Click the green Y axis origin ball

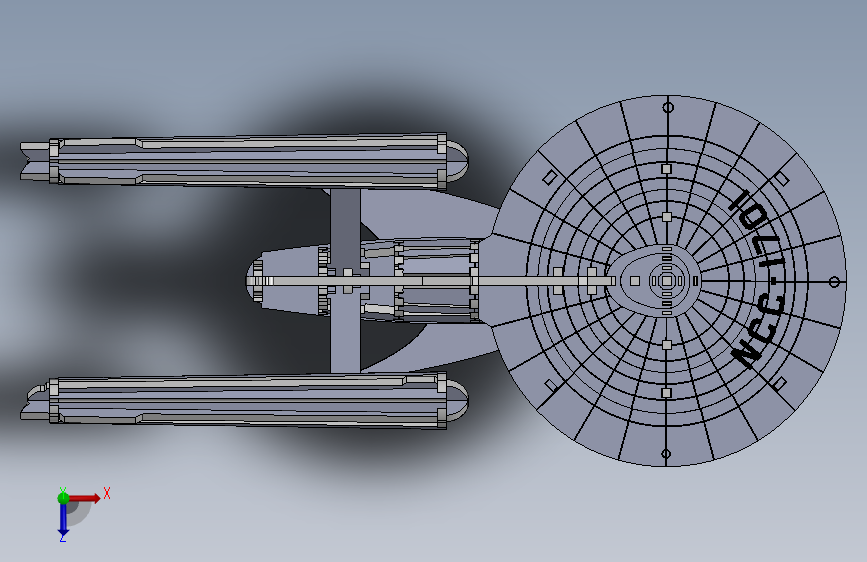click(63, 498)
